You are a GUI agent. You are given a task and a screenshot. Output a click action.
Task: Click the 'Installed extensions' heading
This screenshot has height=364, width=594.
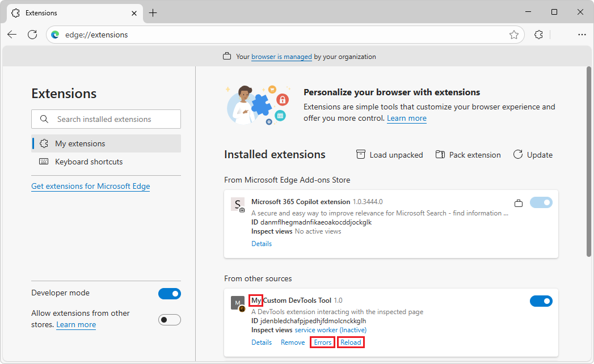pyautogui.click(x=275, y=155)
